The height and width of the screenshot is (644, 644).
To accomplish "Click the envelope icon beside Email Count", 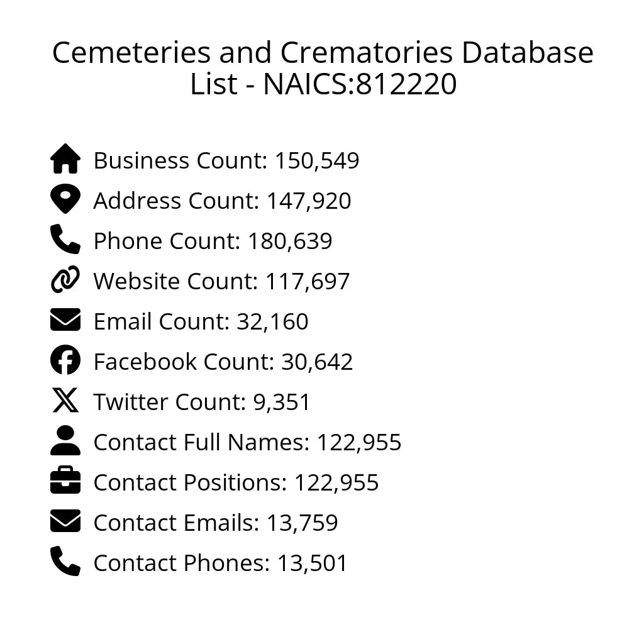I will [65, 320].
